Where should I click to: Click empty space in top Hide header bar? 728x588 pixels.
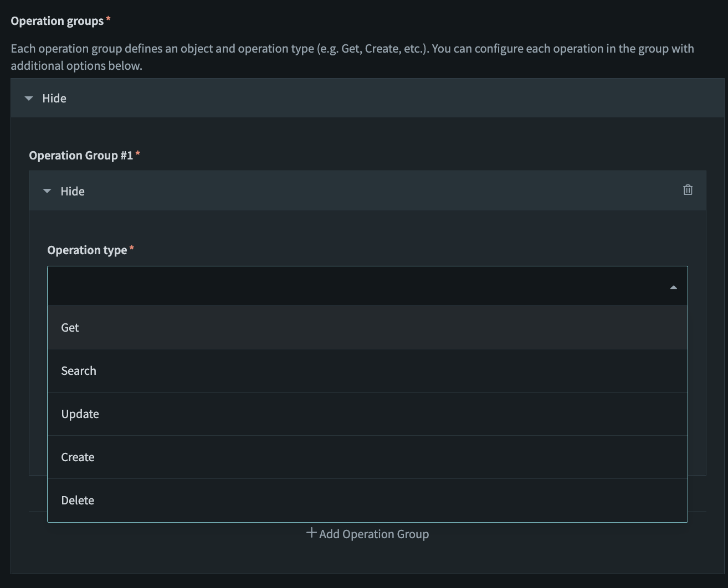pyautogui.click(x=388, y=99)
